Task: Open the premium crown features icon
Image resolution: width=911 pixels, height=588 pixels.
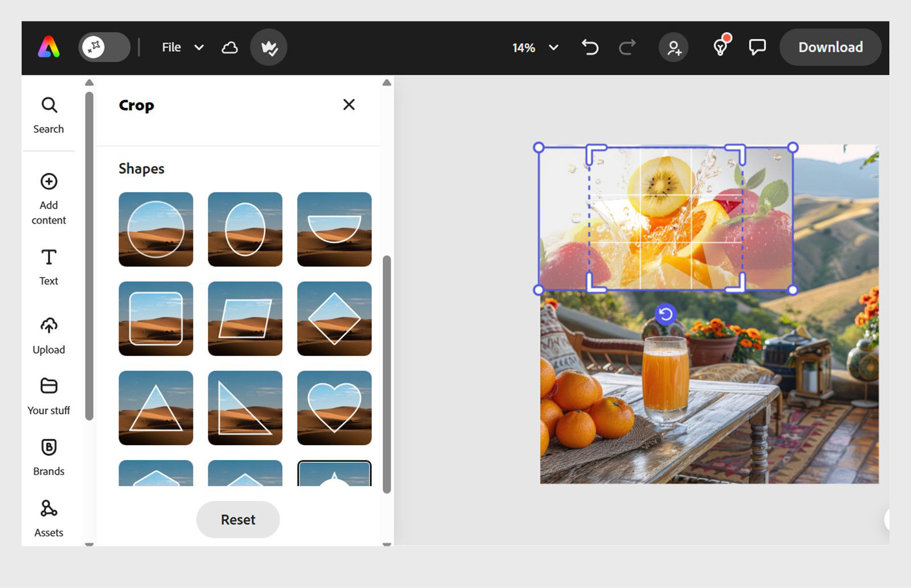Action: [268, 47]
